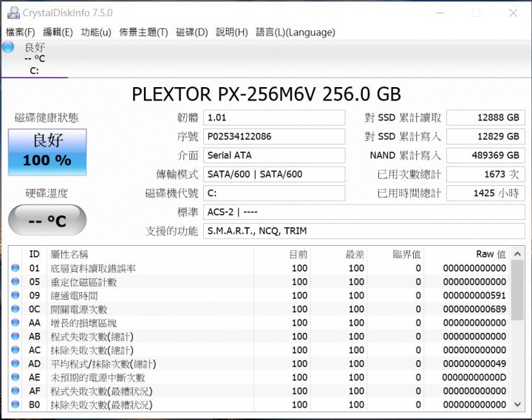Screen dimensions: 532x420
Task: Click status icon of row AD 平均程式/抹除次數
Action: (x=16, y=363)
